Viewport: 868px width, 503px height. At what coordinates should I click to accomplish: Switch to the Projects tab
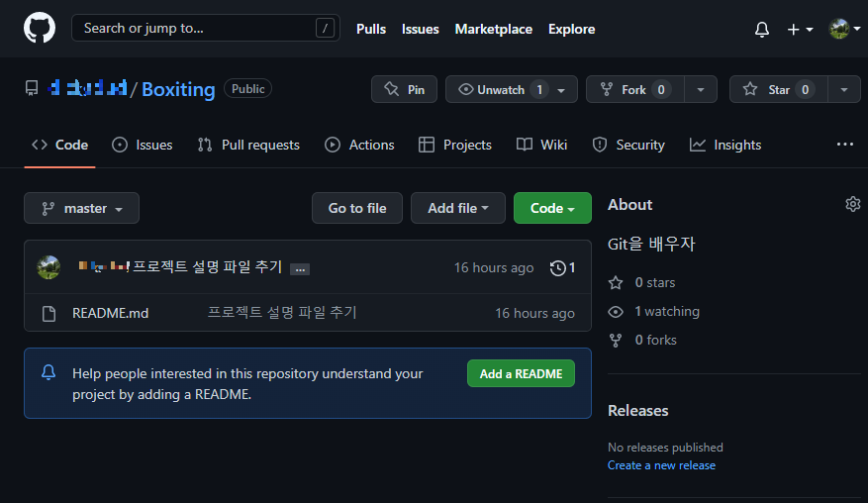(x=455, y=146)
